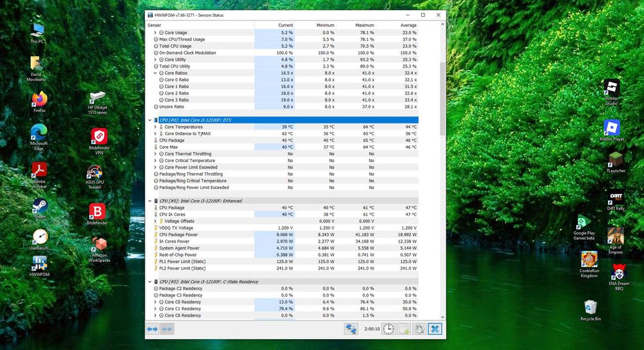Open ENA Dream BBQ desktop icon

(x=619, y=278)
